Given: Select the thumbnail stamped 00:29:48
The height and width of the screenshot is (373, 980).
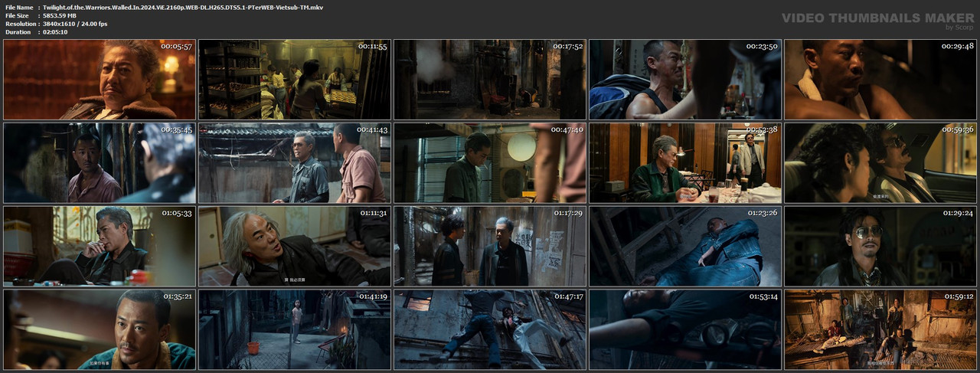Looking at the screenshot, I should coord(880,80).
